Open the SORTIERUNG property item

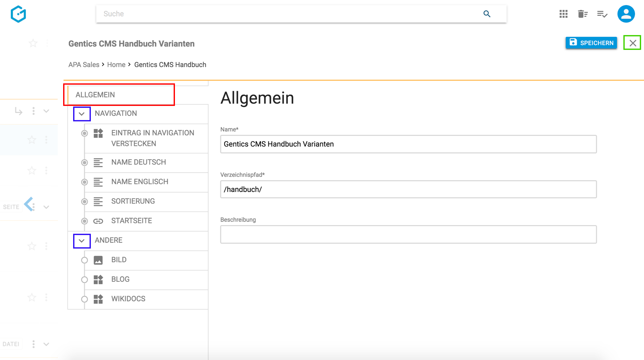(146, 202)
